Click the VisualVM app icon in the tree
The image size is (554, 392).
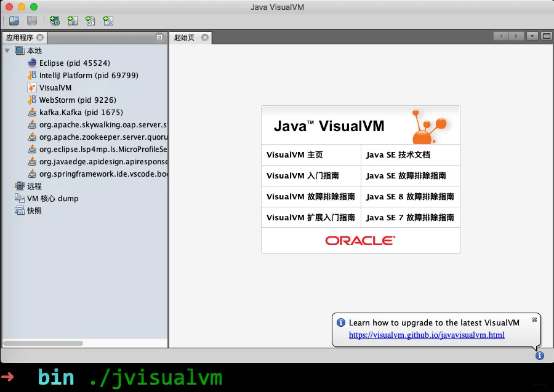[32, 87]
